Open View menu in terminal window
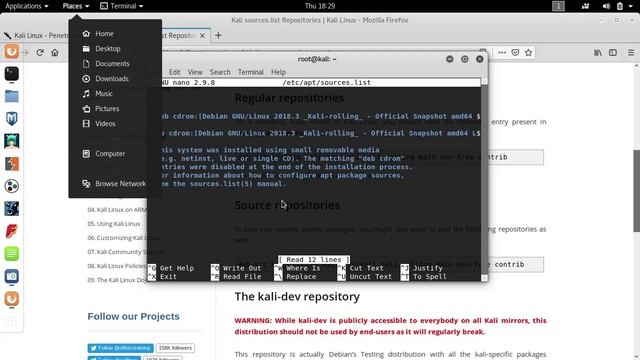This screenshot has height=360, width=640. click(195, 72)
